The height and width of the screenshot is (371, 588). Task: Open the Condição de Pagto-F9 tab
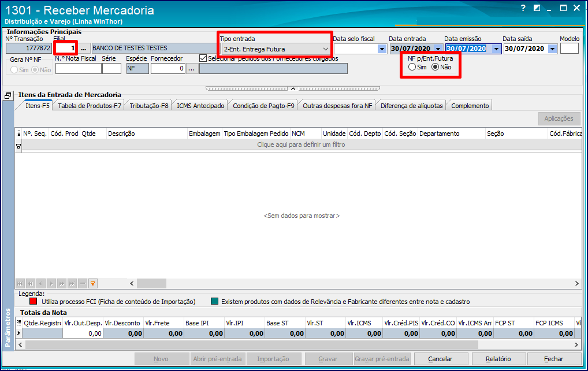point(263,106)
